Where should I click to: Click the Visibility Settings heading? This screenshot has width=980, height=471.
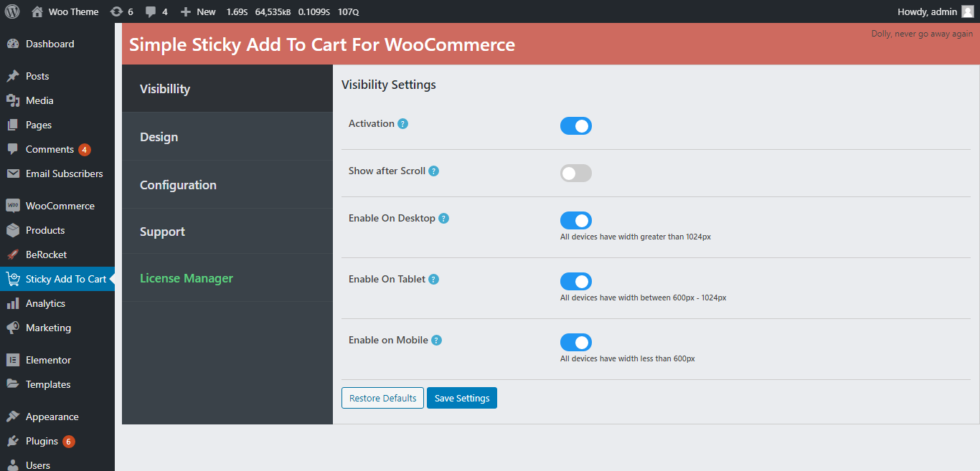(x=389, y=85)
